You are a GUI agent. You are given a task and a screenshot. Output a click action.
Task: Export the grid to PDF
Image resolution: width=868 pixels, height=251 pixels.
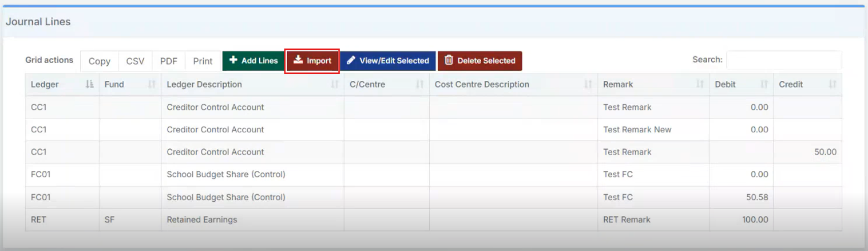[x=169, y=61]
